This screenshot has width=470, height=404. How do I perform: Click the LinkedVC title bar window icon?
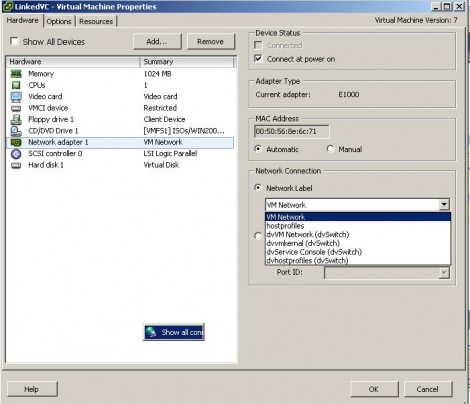click(x=7, y=6)
